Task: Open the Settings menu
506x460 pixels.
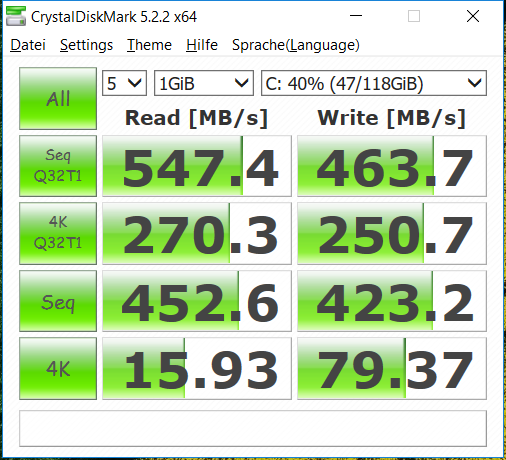Action: [86, 45]
